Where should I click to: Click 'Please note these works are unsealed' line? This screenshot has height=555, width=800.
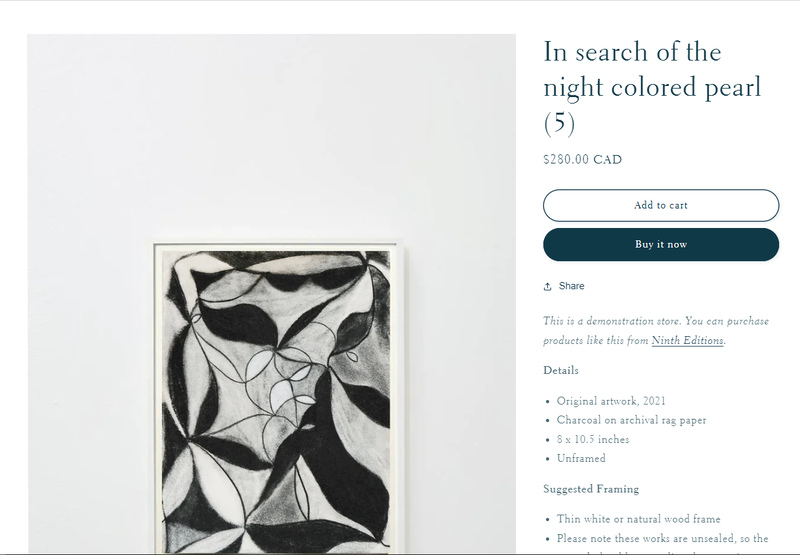662,539
